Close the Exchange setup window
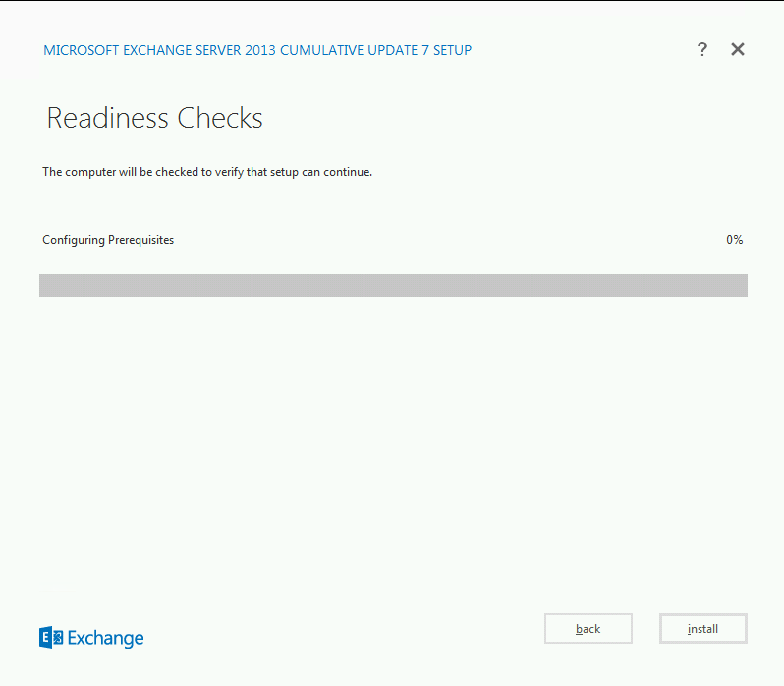Screen dimensions: 784x686 point(738,49)
